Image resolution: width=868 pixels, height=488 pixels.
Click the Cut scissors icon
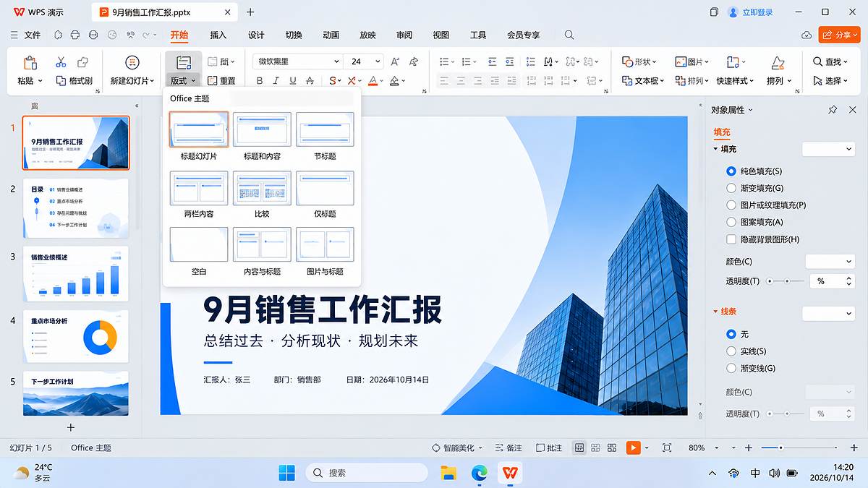[x=61, y=62]
